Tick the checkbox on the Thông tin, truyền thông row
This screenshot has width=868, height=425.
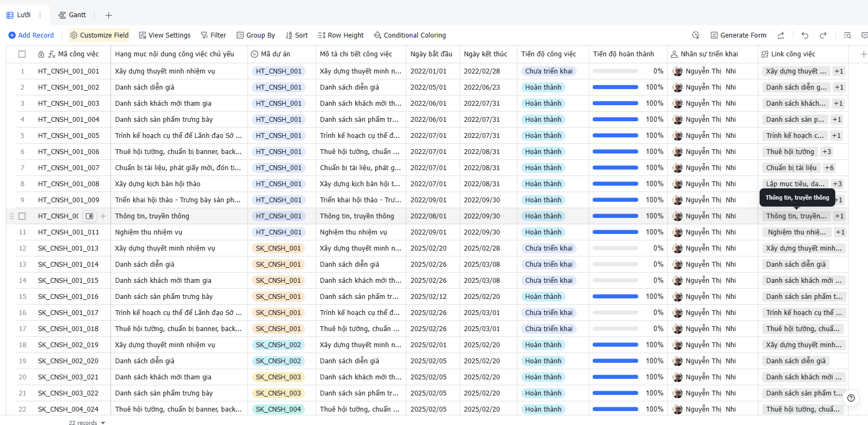coord(22,216)
